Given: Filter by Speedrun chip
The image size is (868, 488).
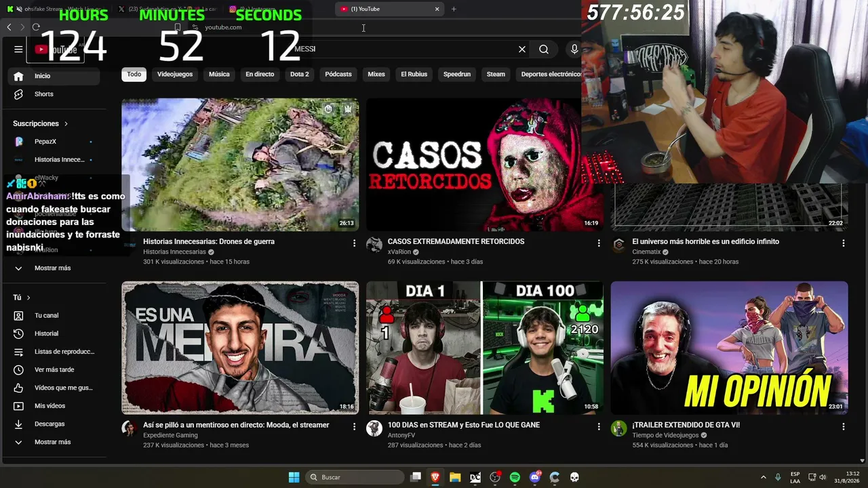Looking at the screenshot, I should click(457, 74).
